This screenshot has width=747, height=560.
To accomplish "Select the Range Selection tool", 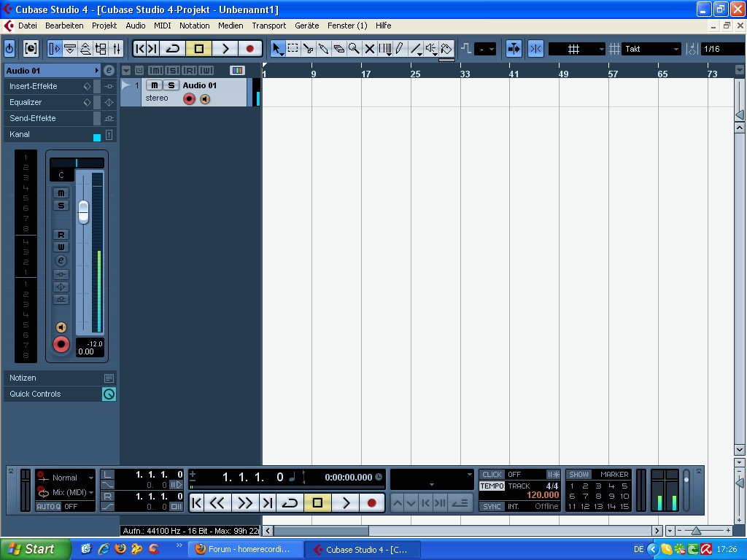I will pos(293,49).
